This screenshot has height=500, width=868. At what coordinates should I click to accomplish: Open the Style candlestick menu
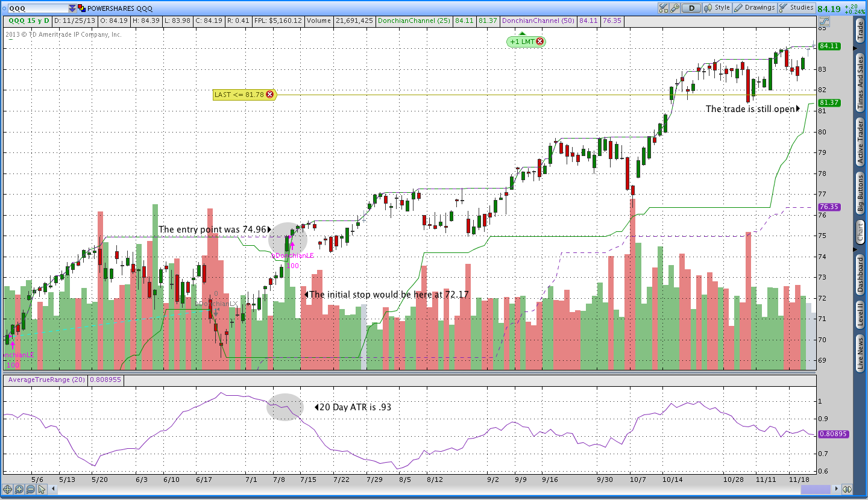click(717, 8)
